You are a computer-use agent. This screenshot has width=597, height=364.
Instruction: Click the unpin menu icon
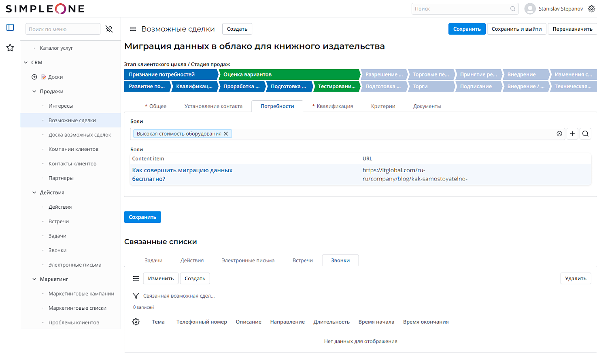point(109,29)
